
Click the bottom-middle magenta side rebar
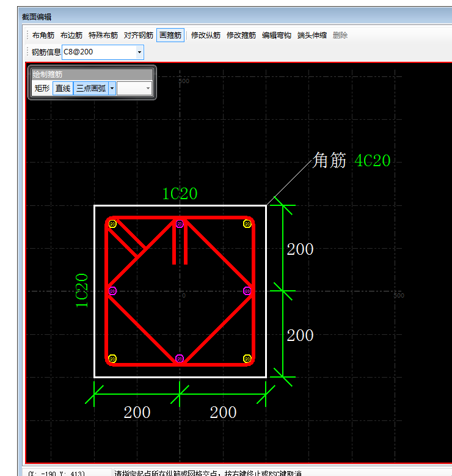click(180, 359)
